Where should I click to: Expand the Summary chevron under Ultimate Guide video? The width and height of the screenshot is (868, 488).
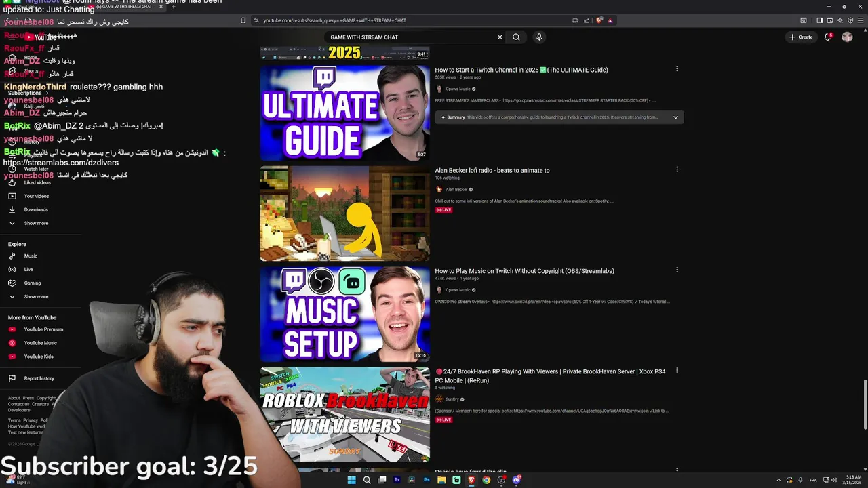[675, 117]
